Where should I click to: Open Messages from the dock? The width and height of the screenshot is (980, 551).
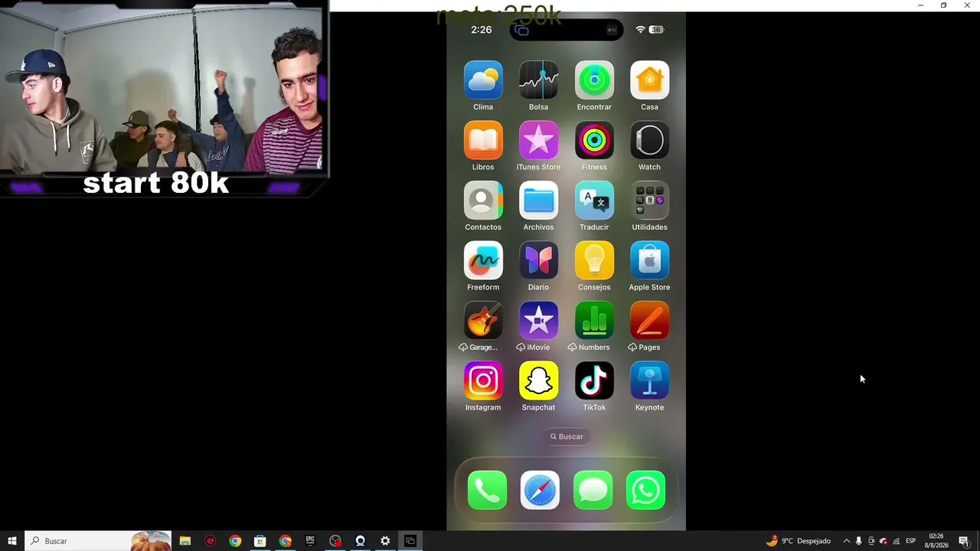point(593,491)
